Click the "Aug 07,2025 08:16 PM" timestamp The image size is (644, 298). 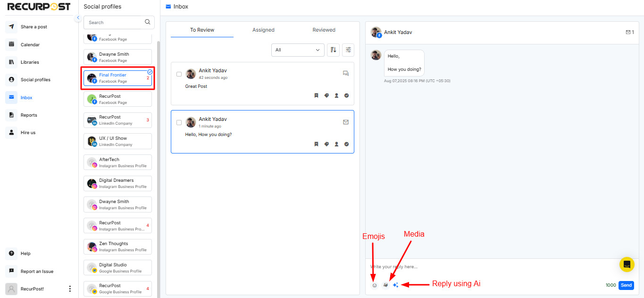tap(417, 81)
